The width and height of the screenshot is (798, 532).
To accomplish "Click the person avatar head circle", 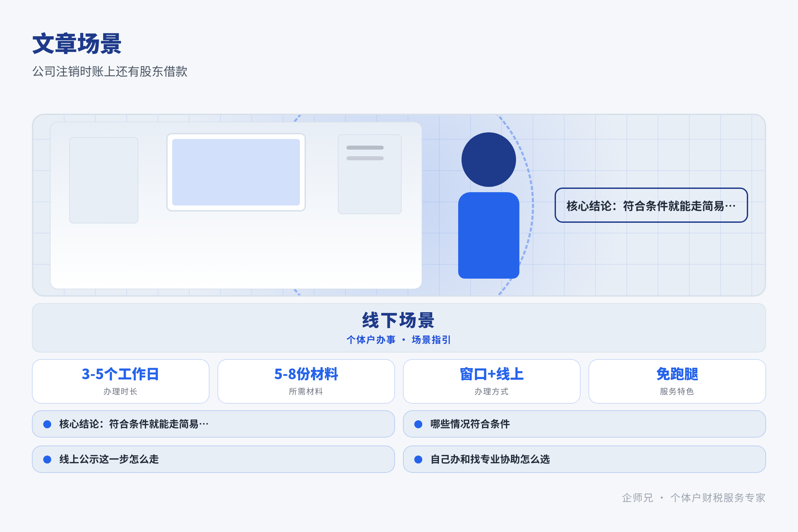I will point(488,160).
